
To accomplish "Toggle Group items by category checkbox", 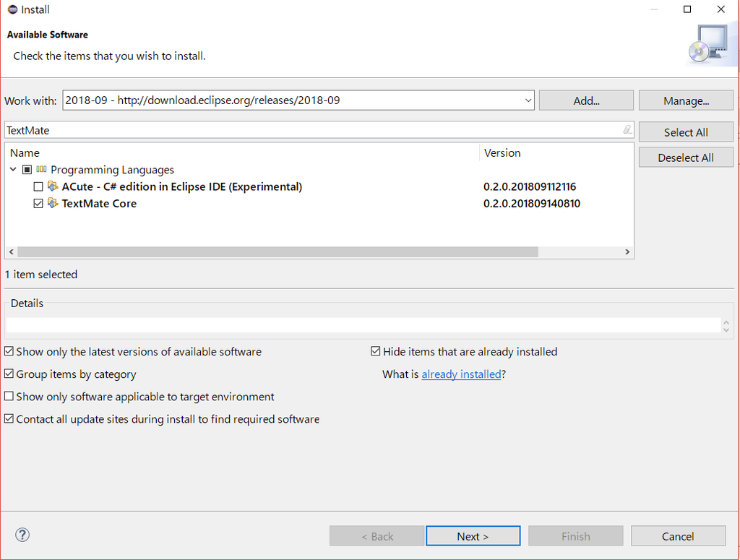I will (9, 374).
